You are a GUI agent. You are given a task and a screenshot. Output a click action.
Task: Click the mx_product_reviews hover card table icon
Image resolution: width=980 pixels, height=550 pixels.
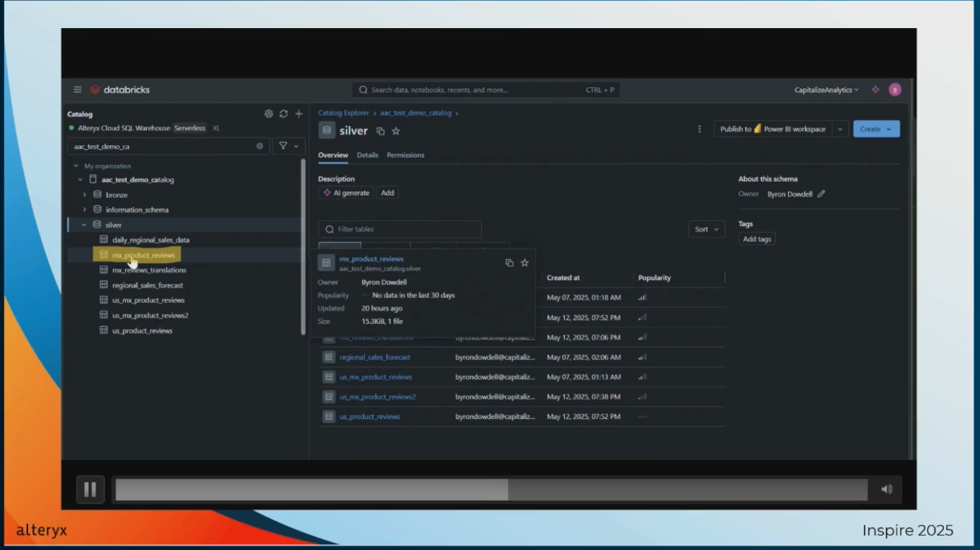(x=326, y=263)
